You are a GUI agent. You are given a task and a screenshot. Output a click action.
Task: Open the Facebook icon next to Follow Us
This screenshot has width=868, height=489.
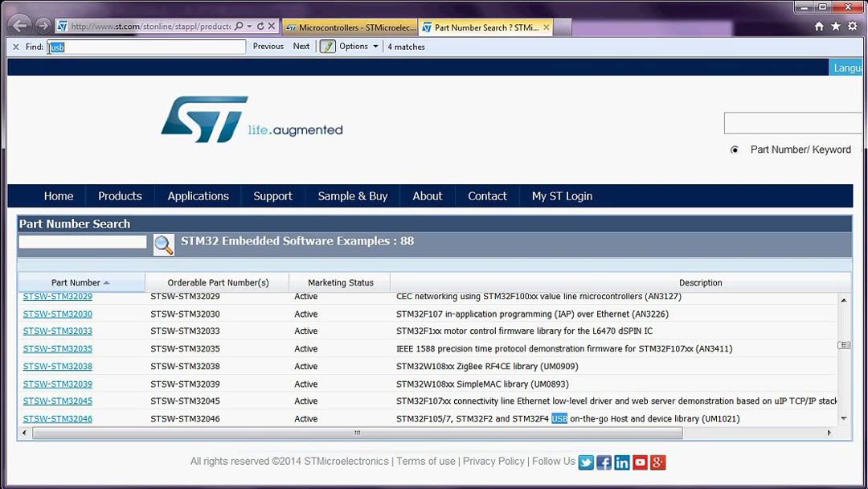[604, 462]
